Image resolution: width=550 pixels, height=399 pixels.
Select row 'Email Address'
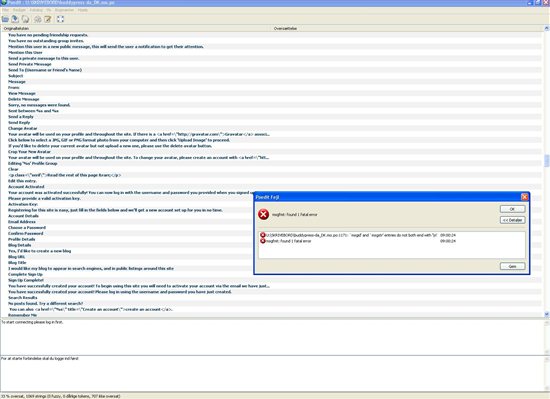[128, 222]
